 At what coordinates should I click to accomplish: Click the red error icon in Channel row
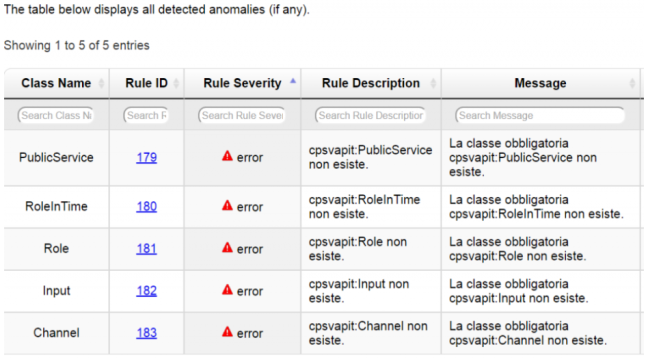[x=227, y=332]
